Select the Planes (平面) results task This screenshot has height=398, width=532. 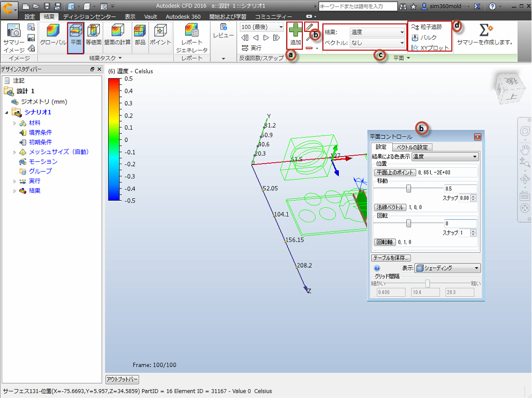point(75,35)
